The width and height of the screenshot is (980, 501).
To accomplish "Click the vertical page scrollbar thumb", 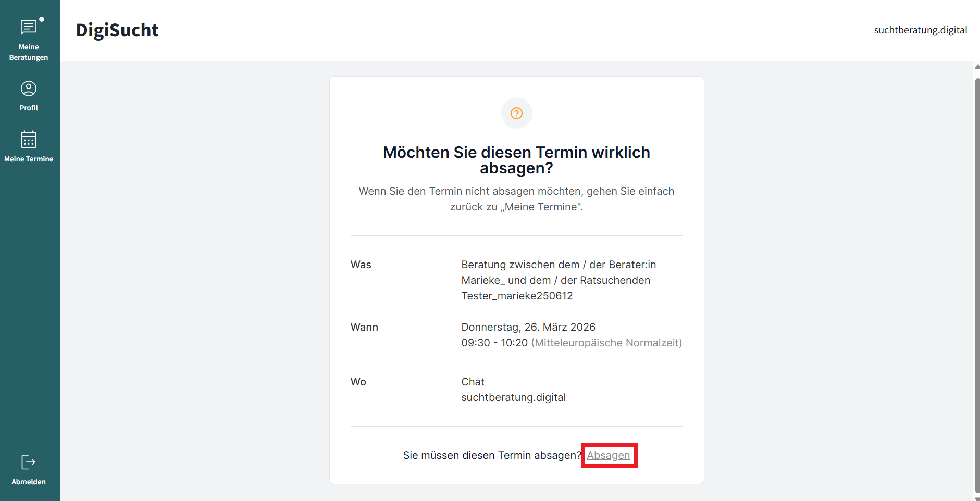I will coord(977,281).
